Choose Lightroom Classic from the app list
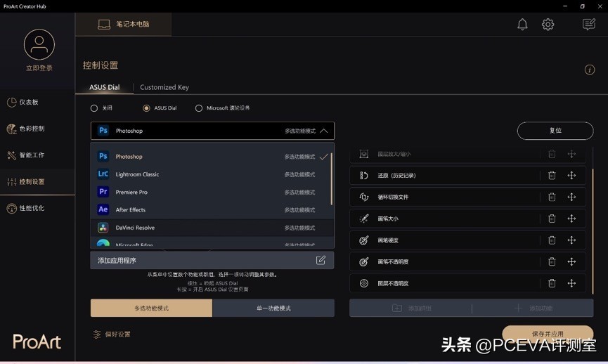The height and width of the screenshot is (364, 608). (212, 174)
